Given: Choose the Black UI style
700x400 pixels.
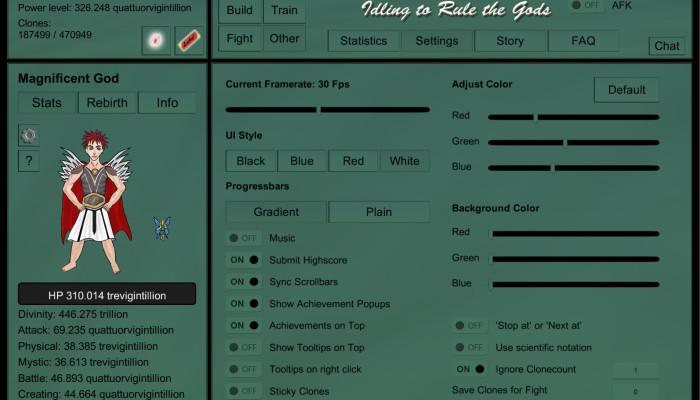Looking at the screenshot, I should pyautogui.click(x=250, y=161).
